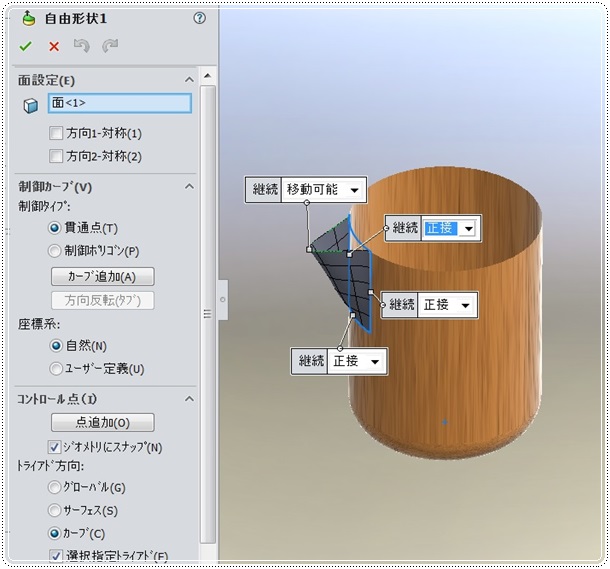The width and height of the screenshot is (610, 569).
Task: Collapse the 制御カーブ(V) section
Action: pyautogui.click(x=189, y=186)
